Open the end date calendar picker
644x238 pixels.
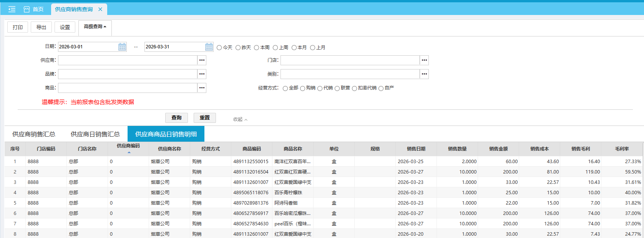[209, 47]
